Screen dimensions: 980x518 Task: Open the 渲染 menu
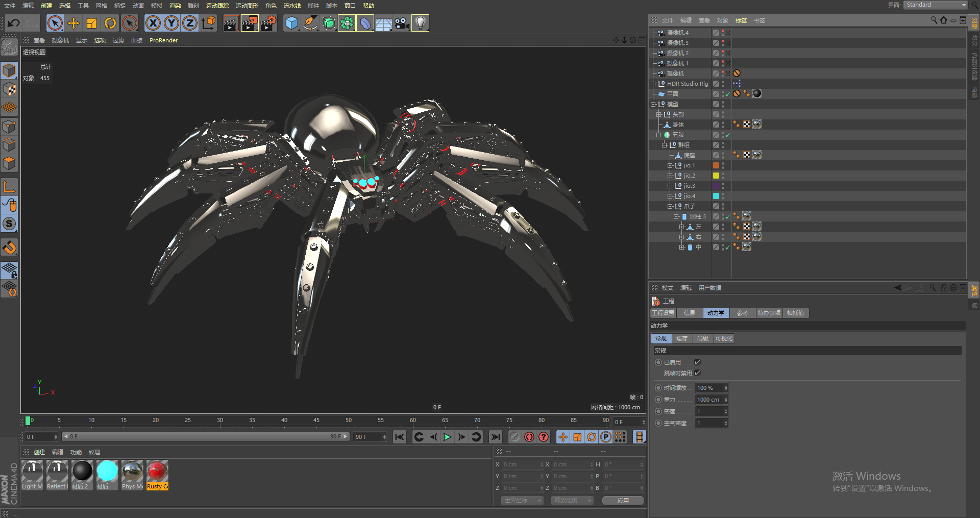click(x=175, y=6)
